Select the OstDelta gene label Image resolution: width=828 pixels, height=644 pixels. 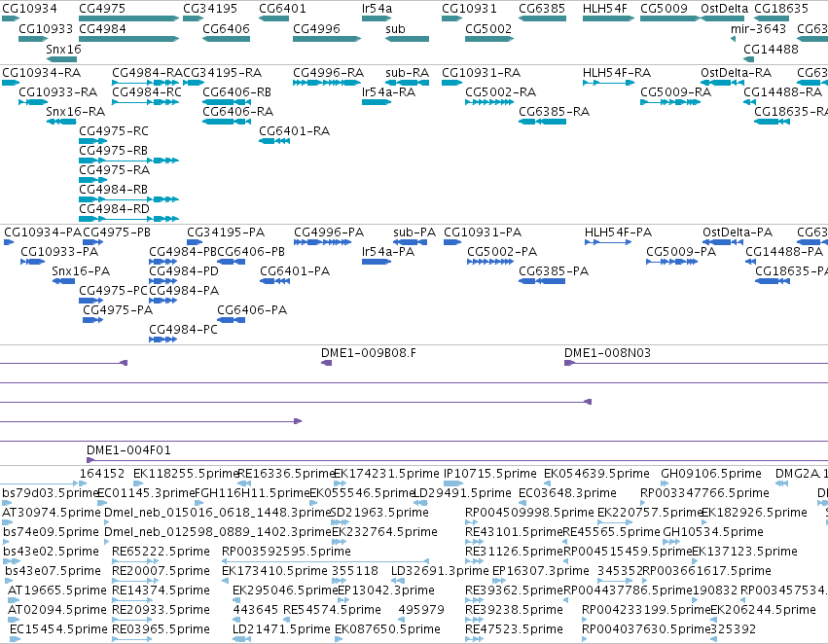(725, 9)
